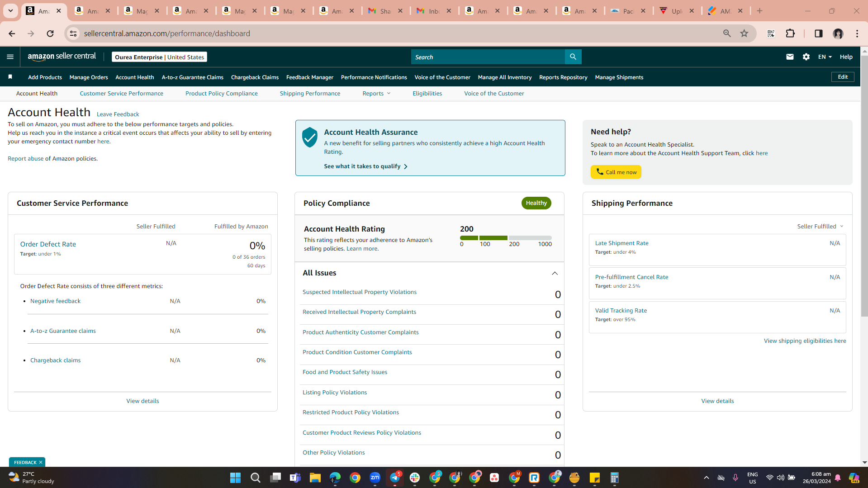
Task: View details under Shipping Performance
Action: click(717, 401)
